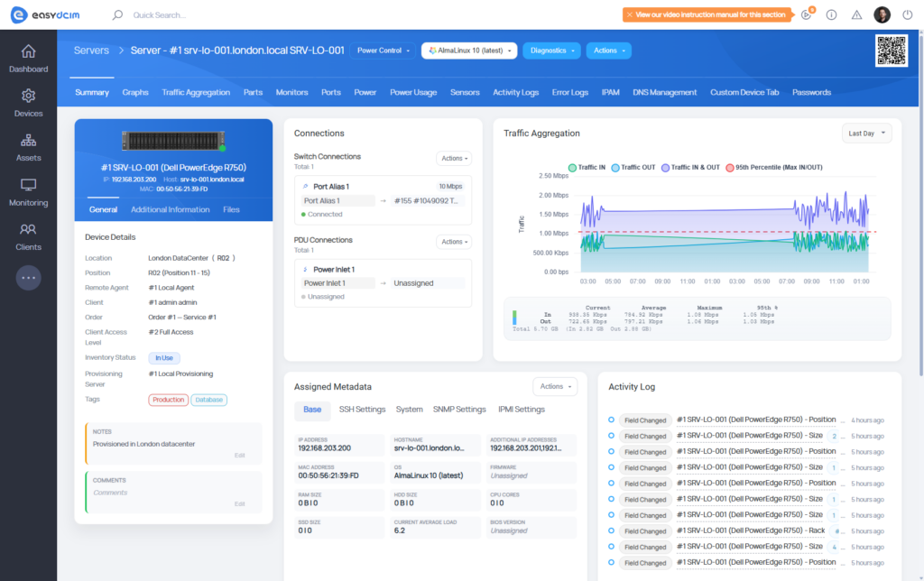Click the power/logout icon in the top bar
Viewport: 924px width, 581px height.
pos(908,14)
